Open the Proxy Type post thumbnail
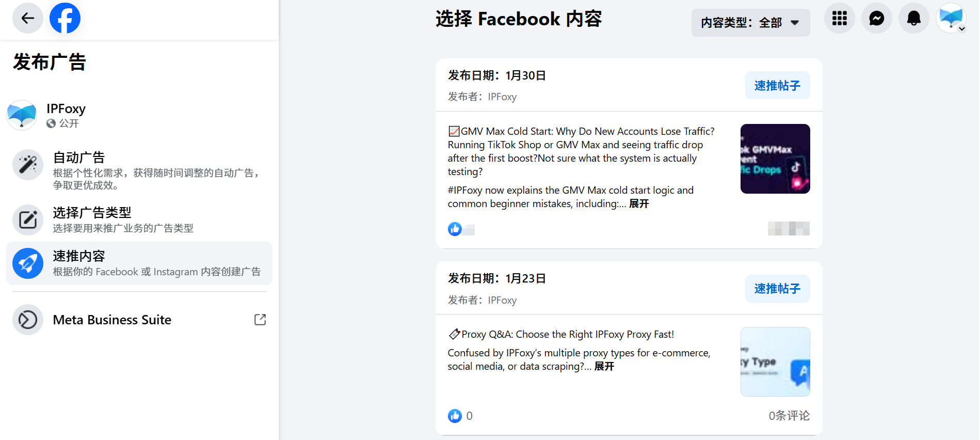The height and width of the screenshot is (440, 980). pyautogui.click(x=775, y=362)
